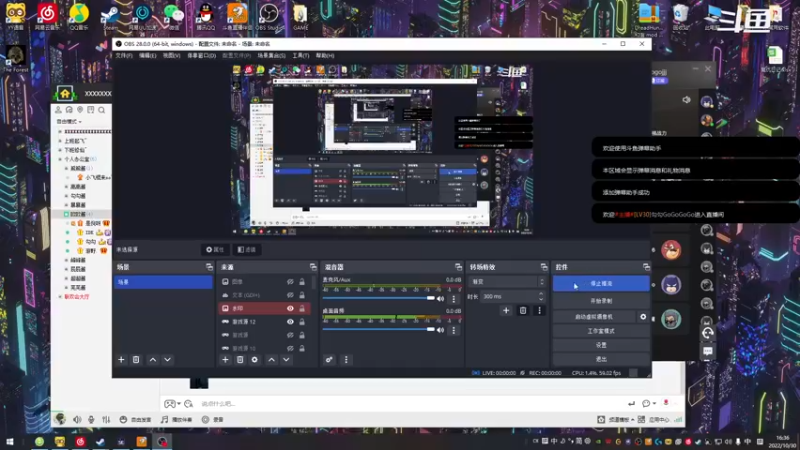Click the Stop Streaming button
Image resolution: width=800 pixels, height=450 pixels.
[601, 284]
